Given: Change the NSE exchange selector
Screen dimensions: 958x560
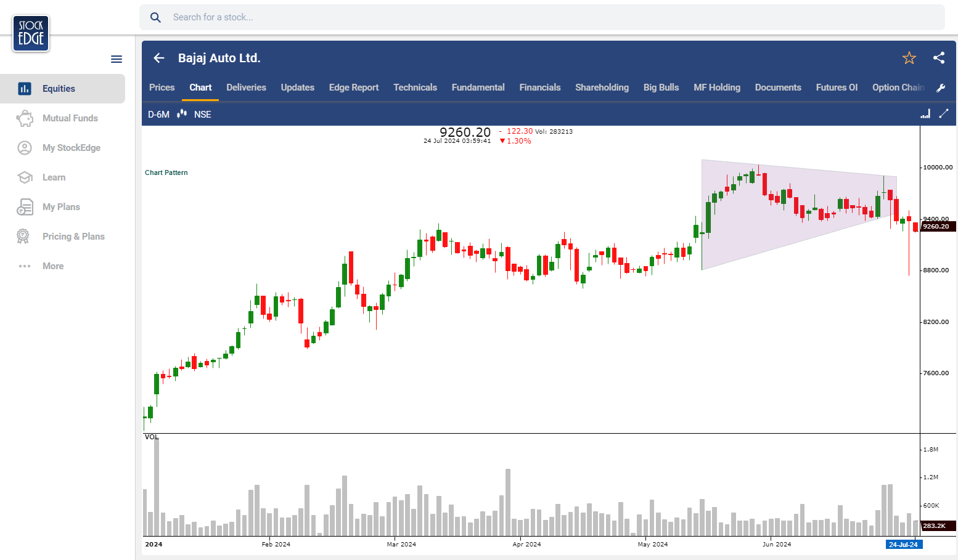Looking at the screenshot, I should [x=202, y=115].
